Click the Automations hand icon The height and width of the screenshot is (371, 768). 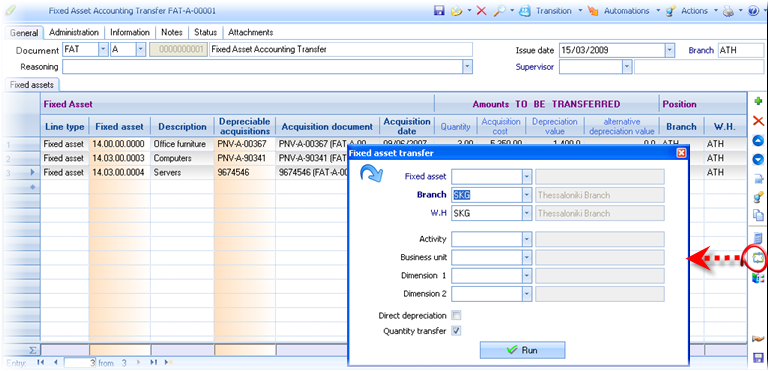593,11
